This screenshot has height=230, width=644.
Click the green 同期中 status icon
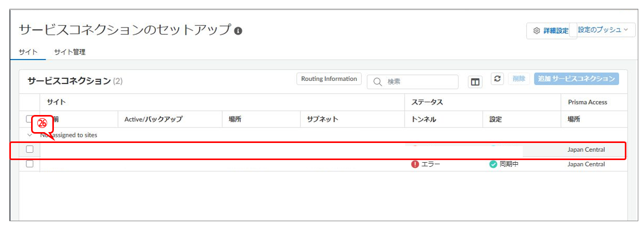(x=493, y=164)
